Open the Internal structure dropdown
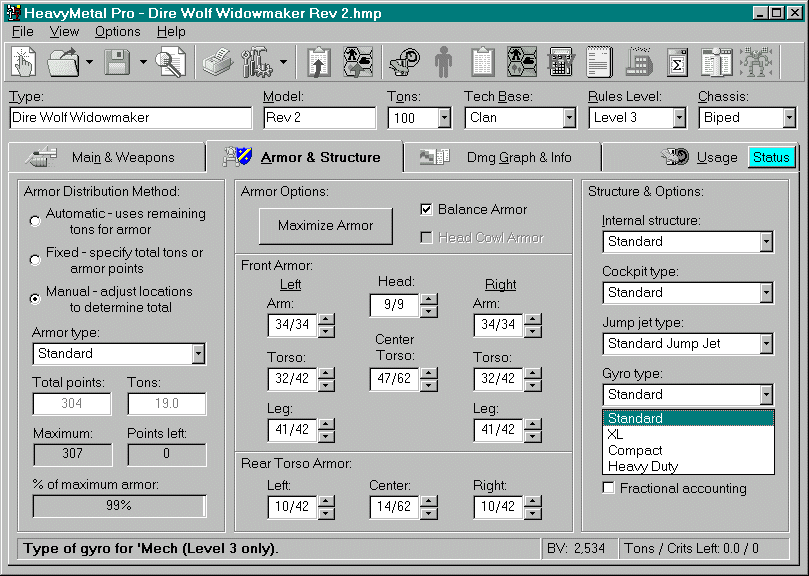This screenshot has width=809, height=576. (x=766, y=242)
